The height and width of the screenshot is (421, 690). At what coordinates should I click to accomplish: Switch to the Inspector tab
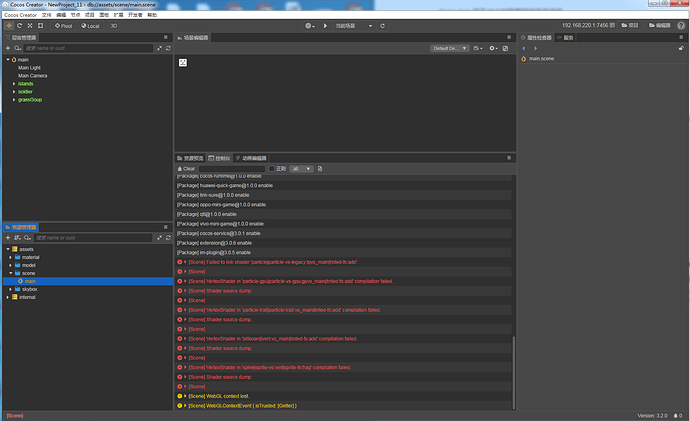536,37
